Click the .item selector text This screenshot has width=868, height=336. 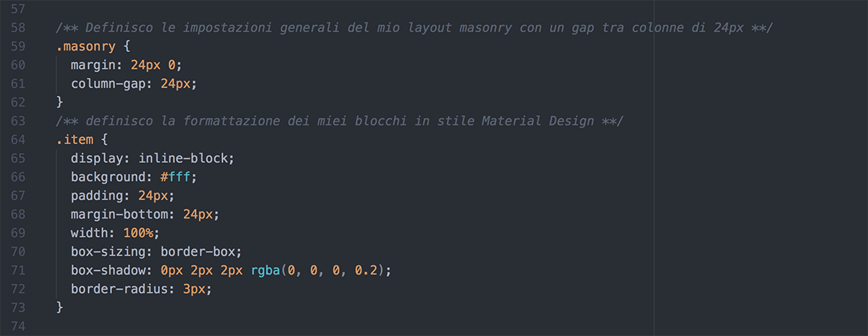coord(75,139)
